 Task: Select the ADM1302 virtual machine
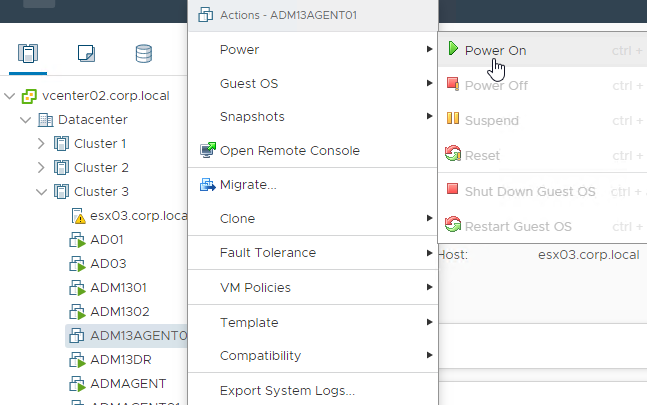[x=120, y=311]
